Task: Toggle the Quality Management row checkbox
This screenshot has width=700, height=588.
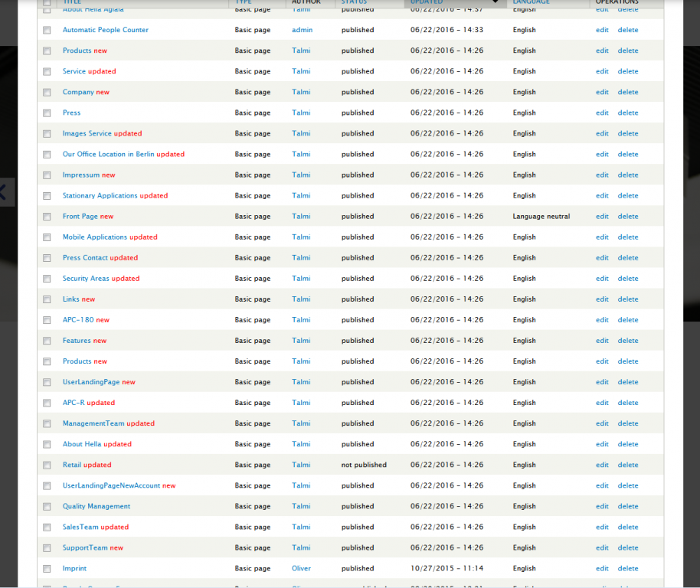Action: pyautogui.click(x=47, y=507)
